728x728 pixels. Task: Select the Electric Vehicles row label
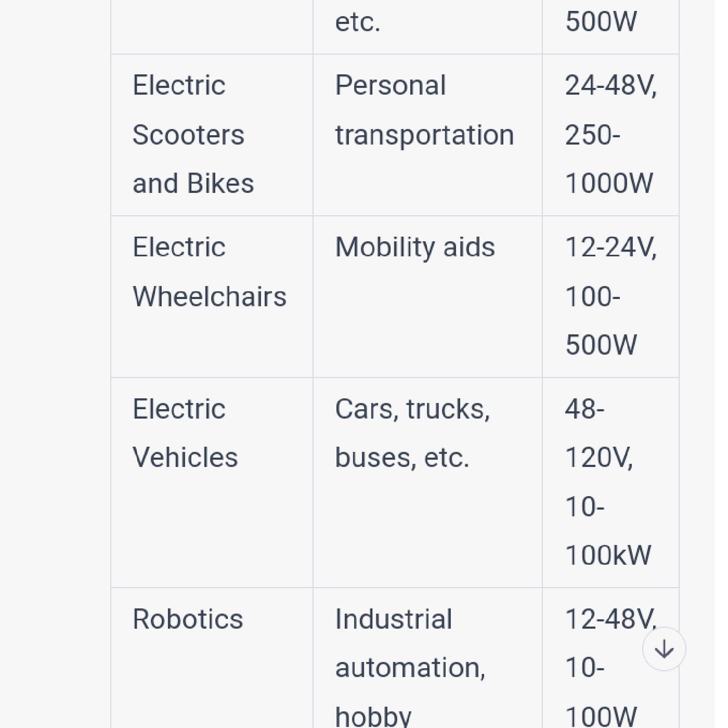point(212,483)
